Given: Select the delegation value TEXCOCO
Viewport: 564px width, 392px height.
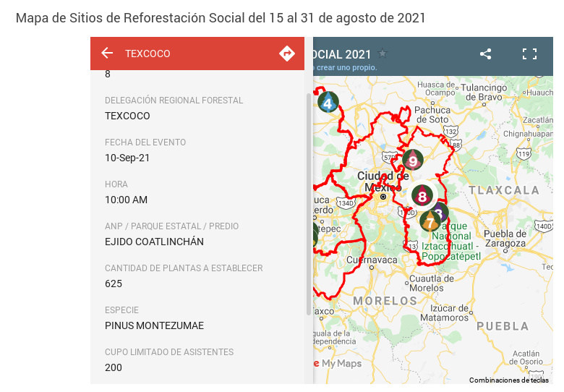Looking at the screenshot, I should click(x=127, y=116).
